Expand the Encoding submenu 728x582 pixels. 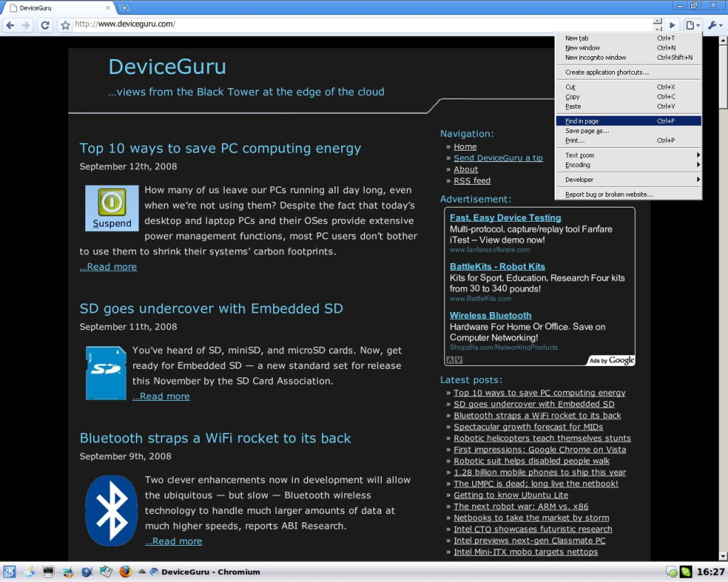point(628,165)
